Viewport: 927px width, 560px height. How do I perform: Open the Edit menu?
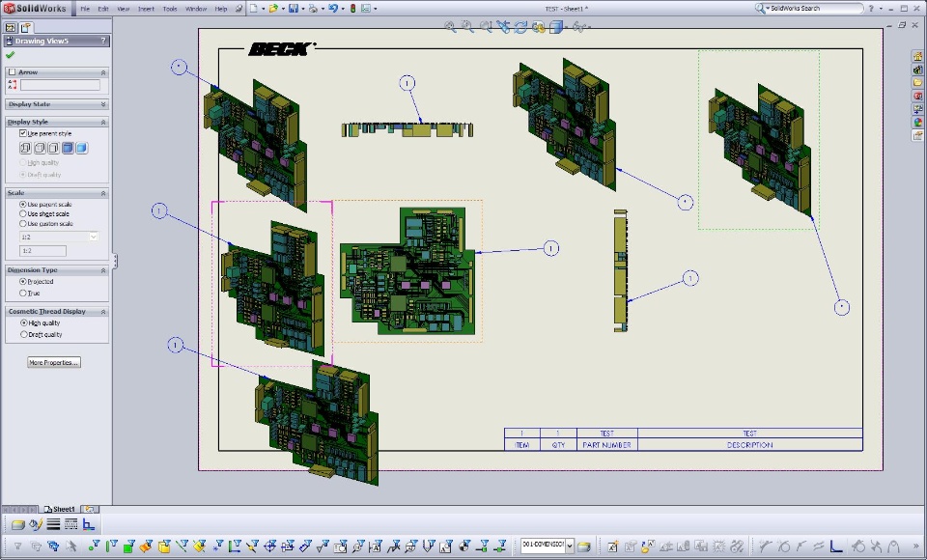point(103,9)
